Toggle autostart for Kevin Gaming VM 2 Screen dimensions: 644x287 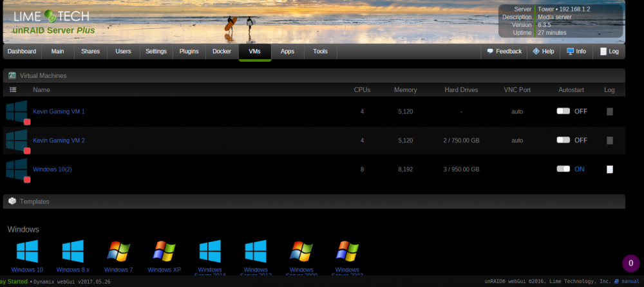[x=563, y=140]
